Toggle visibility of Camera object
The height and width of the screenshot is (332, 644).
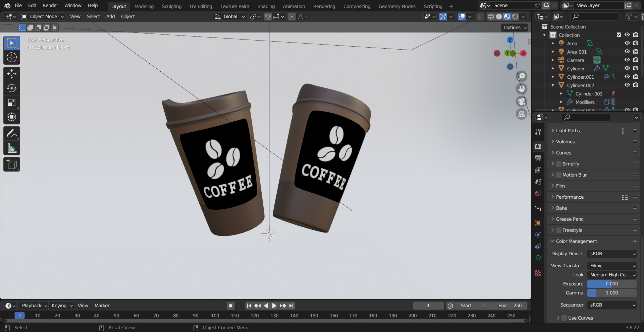[x=627, y=60]
